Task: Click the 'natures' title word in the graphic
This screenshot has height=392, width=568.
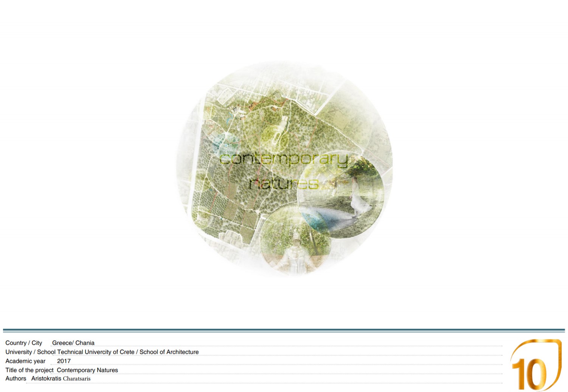Action: click(x=284, y=183)
